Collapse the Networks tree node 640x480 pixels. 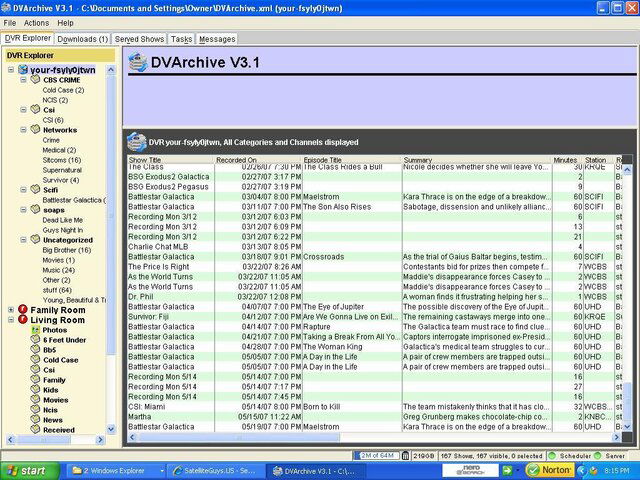click(x=23, y=130)
